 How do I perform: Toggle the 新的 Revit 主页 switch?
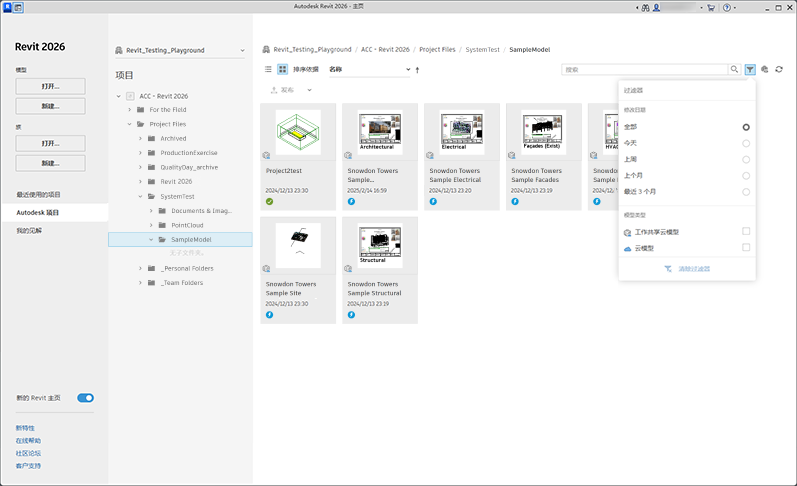coord(85,398)
